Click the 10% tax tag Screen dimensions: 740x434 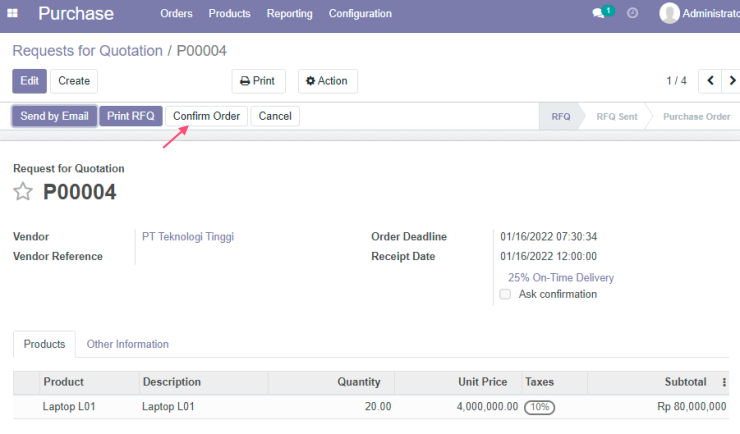tap(539, 407)
